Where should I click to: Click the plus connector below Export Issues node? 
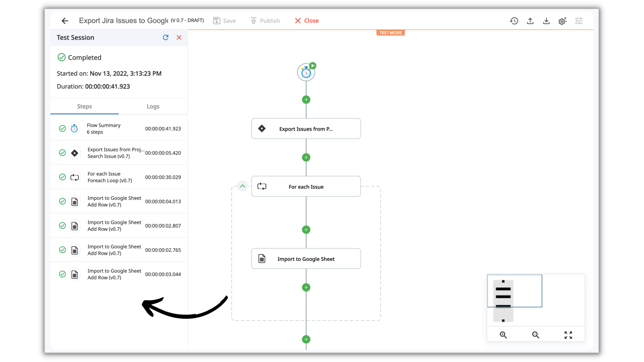pos(306,157)
